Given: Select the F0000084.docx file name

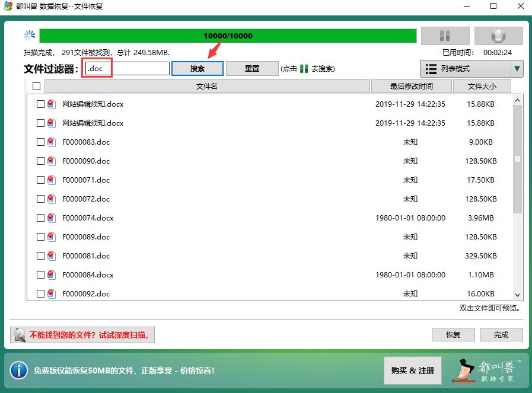Looking at the screenshot, I should click(x=88, y=275).
